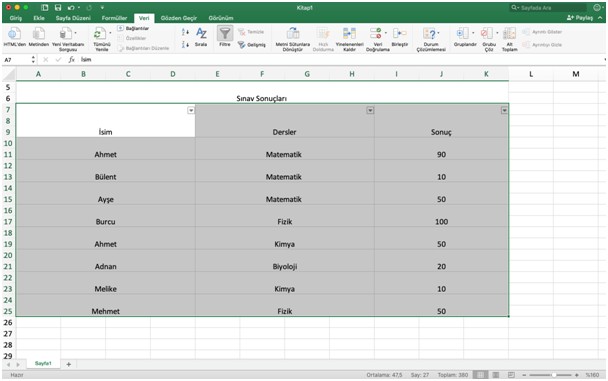Viewport: 608px width, 381px height.
Task: Open the Gruplandır dropdown arrow
Action: (473, 33)
